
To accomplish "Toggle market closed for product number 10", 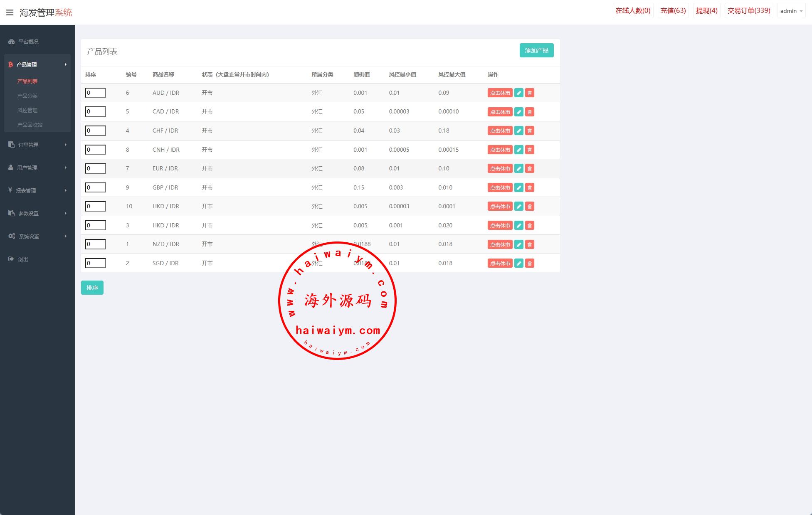I will click(x=500, y=206).
